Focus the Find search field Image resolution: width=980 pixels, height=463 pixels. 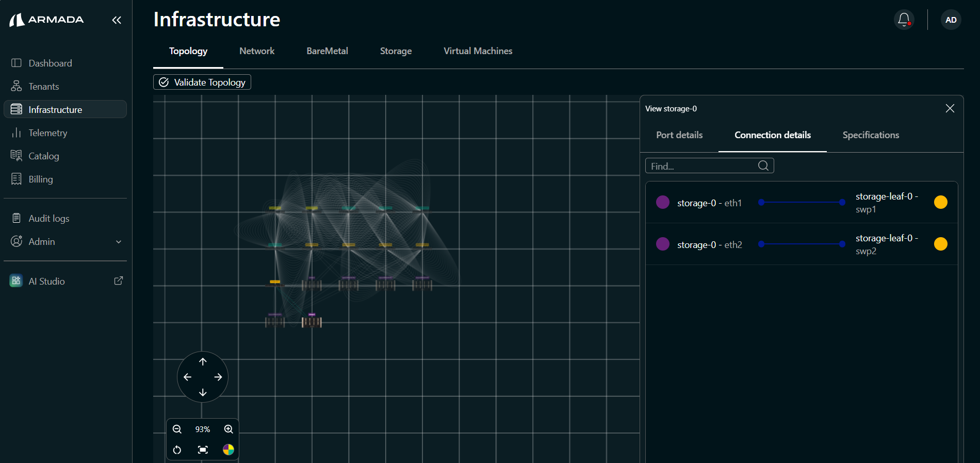tap(709, 166)
